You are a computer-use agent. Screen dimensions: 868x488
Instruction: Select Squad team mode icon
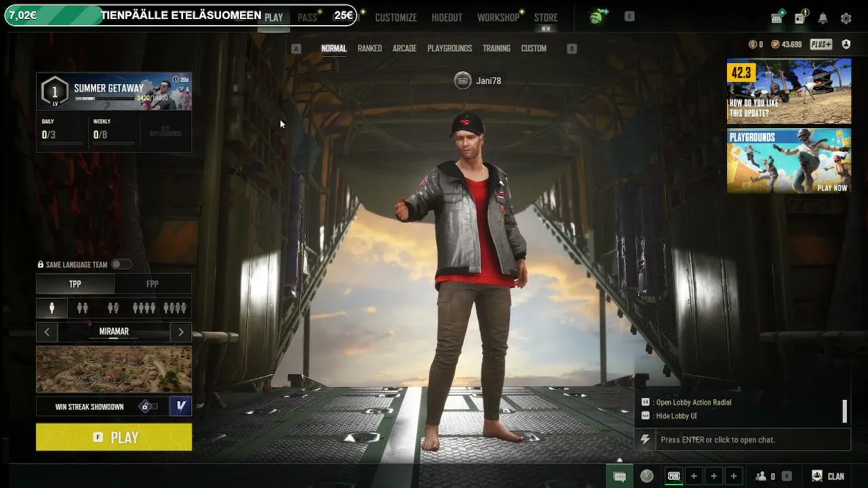pos(144,308)
